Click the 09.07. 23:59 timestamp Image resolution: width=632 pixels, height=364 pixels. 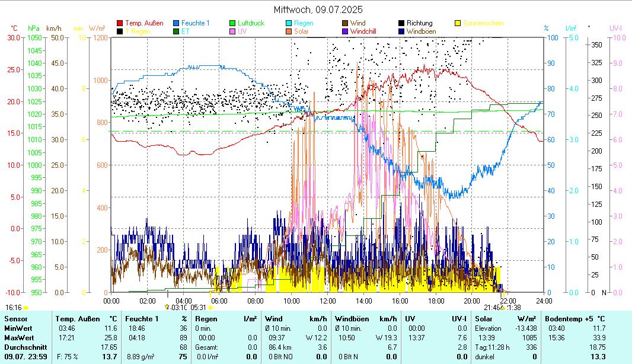26,357
